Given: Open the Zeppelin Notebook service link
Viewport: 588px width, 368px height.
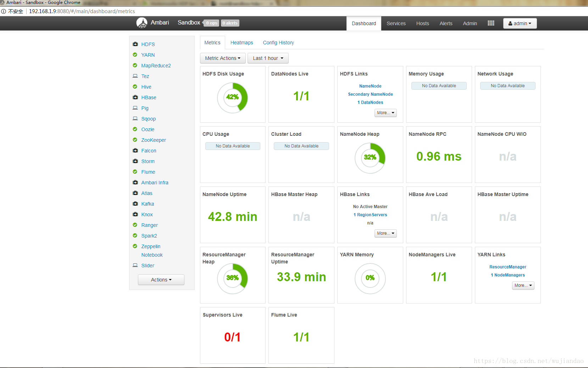Looking at the screenshot, I should (x=152, y=251).
